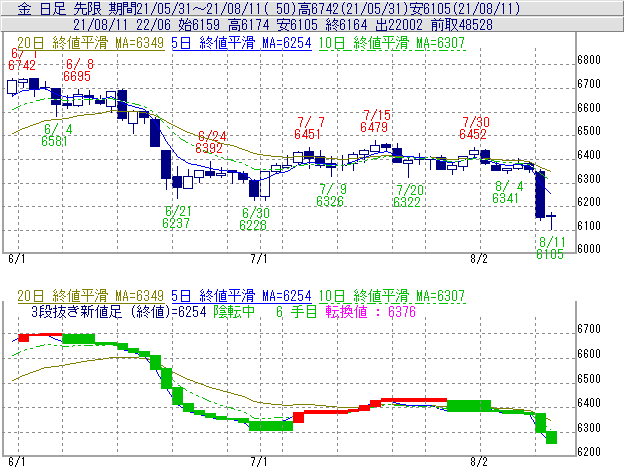Screen dimensions: 624x475
Task: Click the wide green block near 6400 before 8/2
Action: point(469,406)
